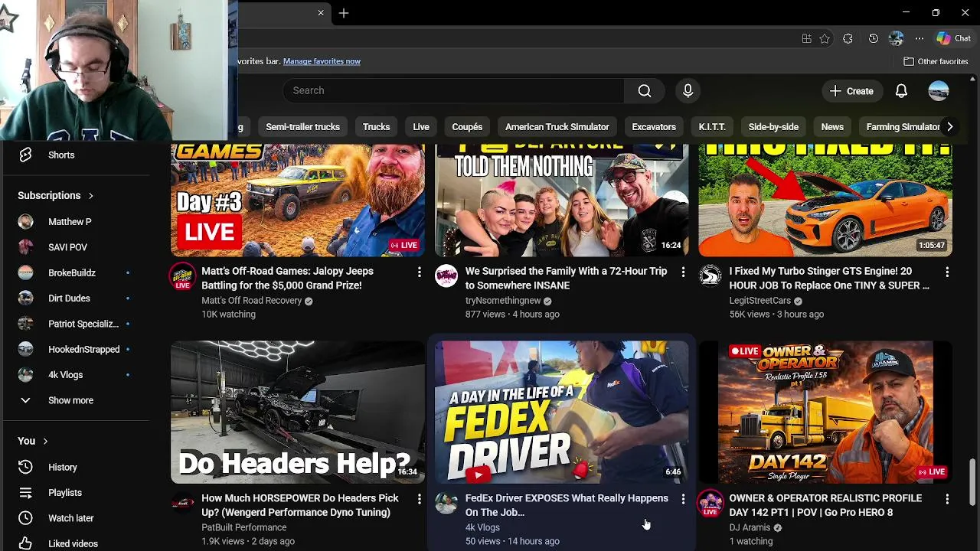Select Coupés filter chip
Image resolution: width=980 pixels, height=551 pixels.
[x=467, y=127]
